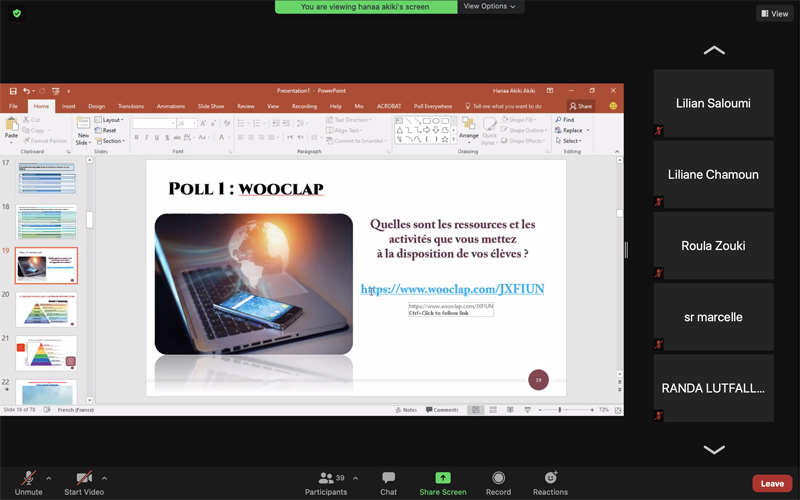This screenshot has height=500, width=800.
Task: Click Tell me what you want to do field
Action: coord(503,106)
